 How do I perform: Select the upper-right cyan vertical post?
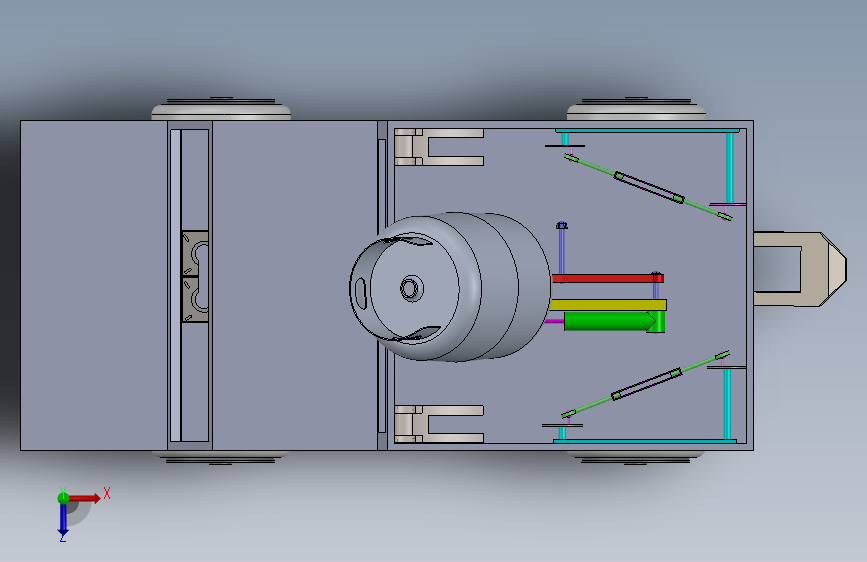[729, 168]
